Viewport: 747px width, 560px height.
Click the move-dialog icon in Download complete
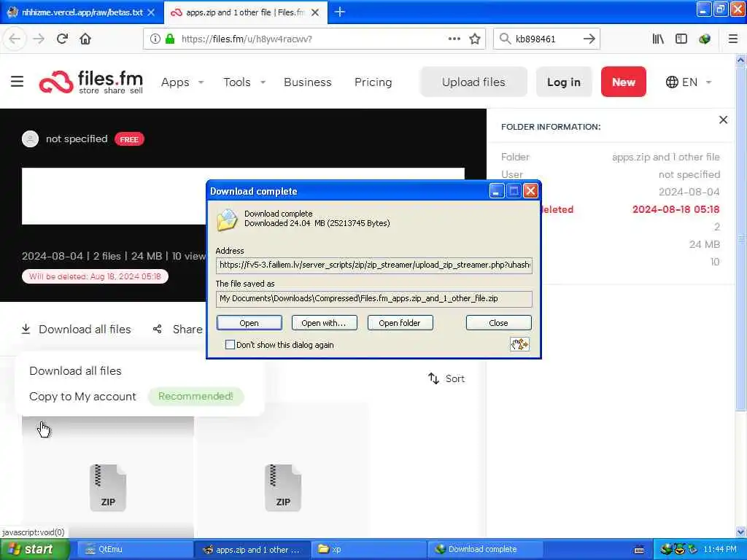click(x=519, y=344)
